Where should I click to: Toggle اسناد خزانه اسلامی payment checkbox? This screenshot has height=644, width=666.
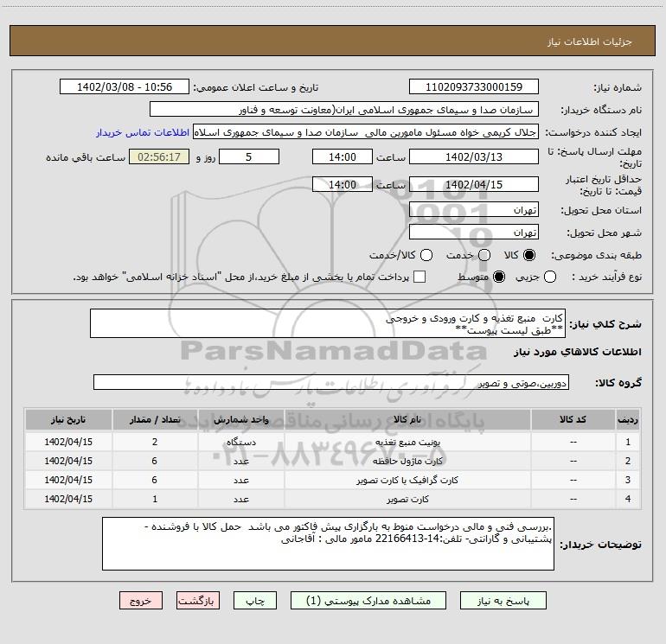coord(419,277)
